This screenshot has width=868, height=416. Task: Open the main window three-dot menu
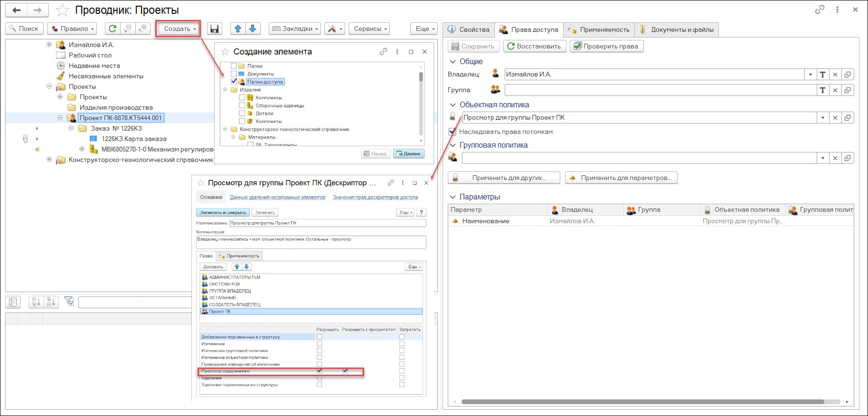point(837,9)
